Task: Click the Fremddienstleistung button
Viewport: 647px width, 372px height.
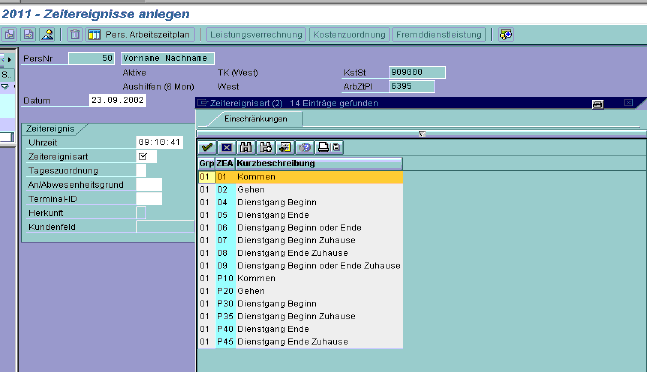Action: (x=439, y=35)
